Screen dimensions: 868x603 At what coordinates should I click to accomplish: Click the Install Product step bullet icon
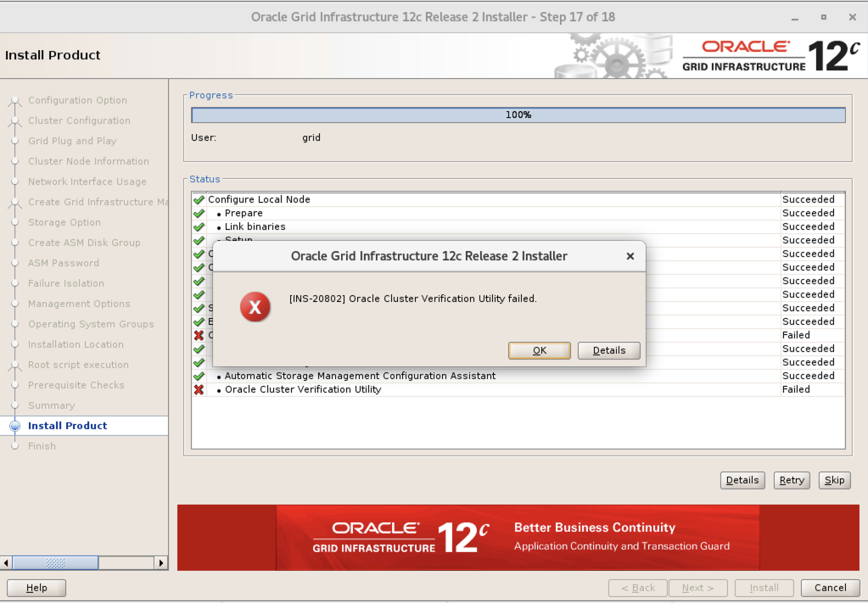[x=15, y=426]
